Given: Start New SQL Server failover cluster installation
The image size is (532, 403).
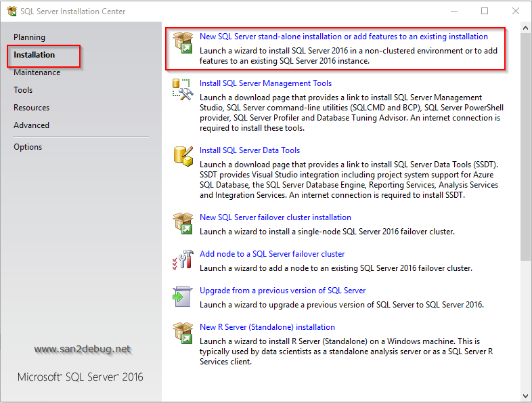Looking at the screenshot, I should [x=275, y=217].
